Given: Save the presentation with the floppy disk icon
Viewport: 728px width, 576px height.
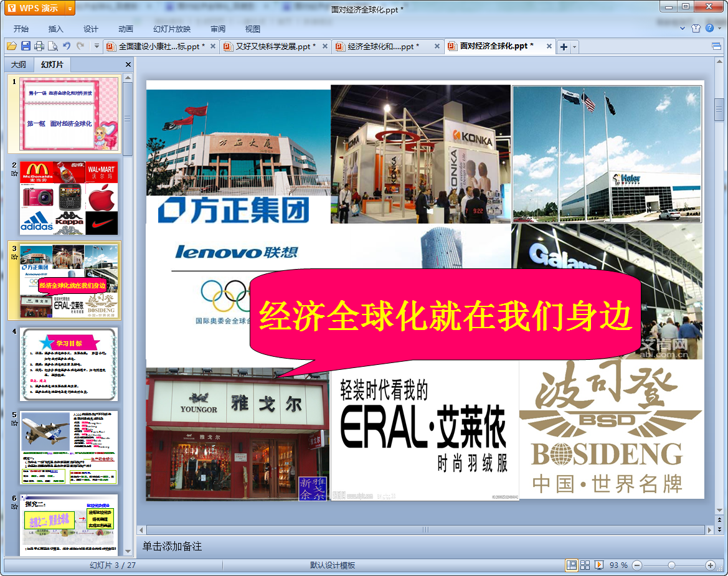Looking at the screenshot, I should tap(26, 46).
